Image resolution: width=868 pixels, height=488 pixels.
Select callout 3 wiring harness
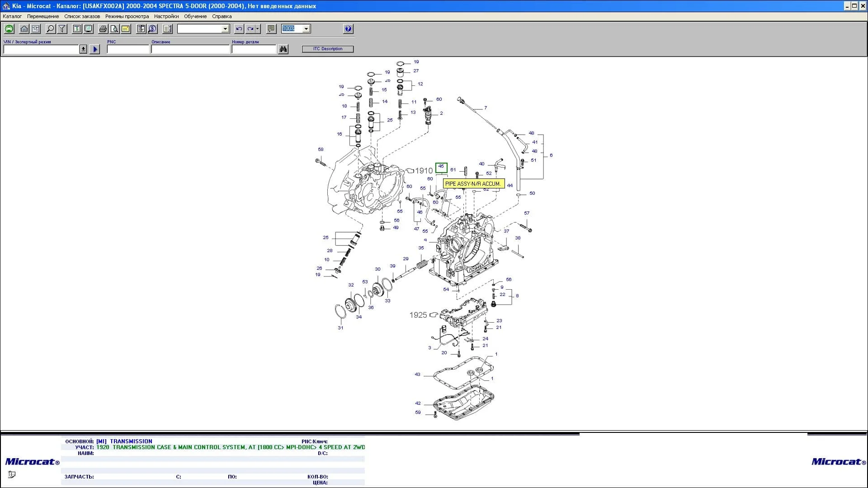pyautogui.click(x=429, y=348)
